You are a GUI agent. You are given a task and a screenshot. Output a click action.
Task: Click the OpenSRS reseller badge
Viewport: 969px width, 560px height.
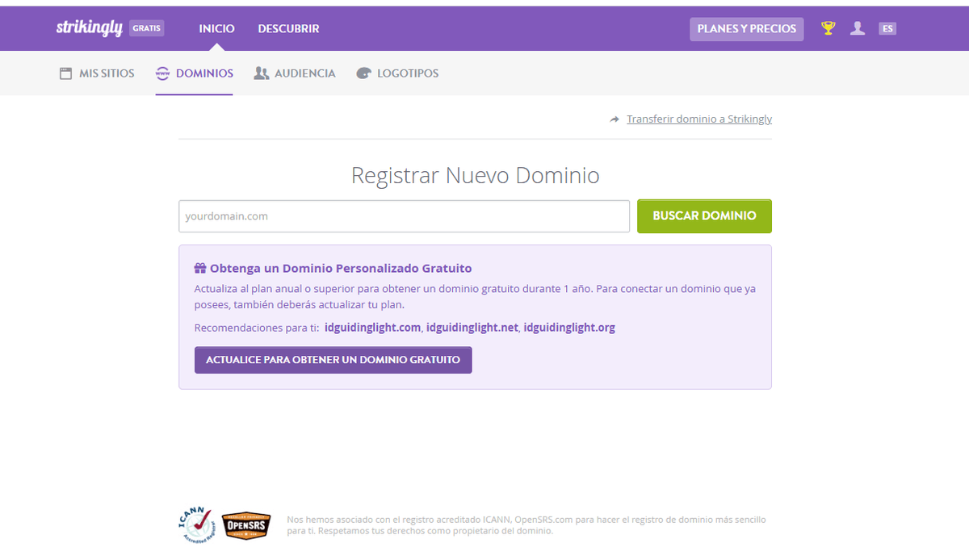[246, 524]
